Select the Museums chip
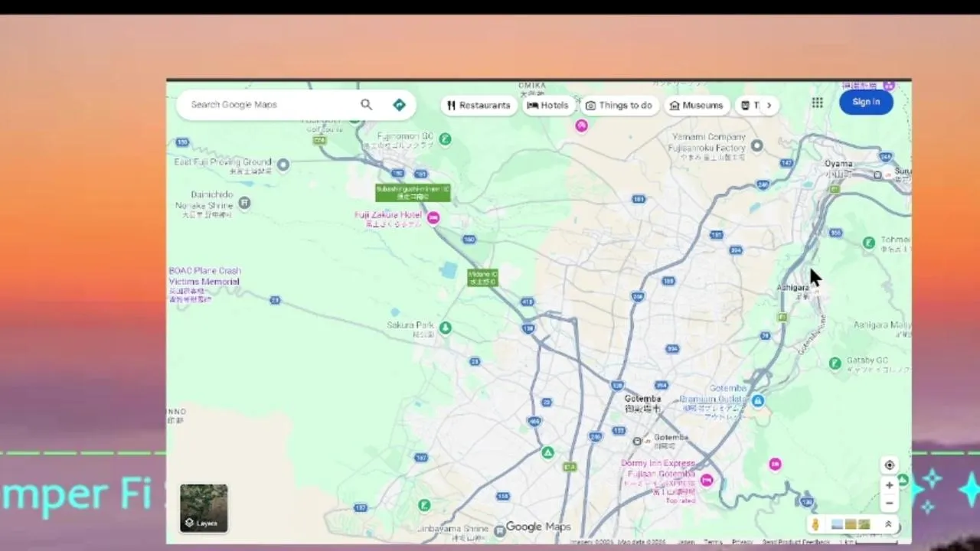 pos(696,106)
